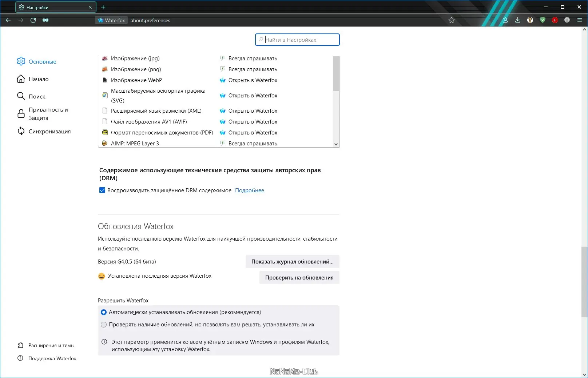Click the page scrollbar down arrow
Screen dimensions: 588x378
(x=585, y=375)
